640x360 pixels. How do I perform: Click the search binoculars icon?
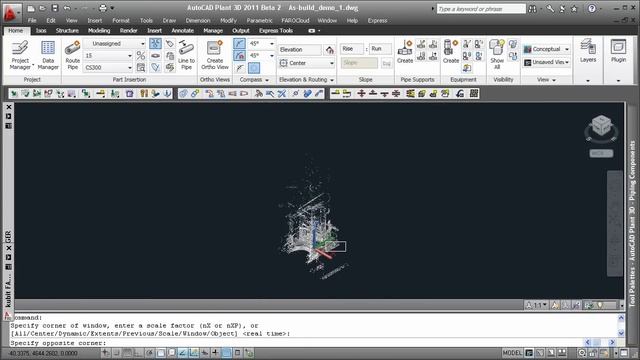[533, 9]
